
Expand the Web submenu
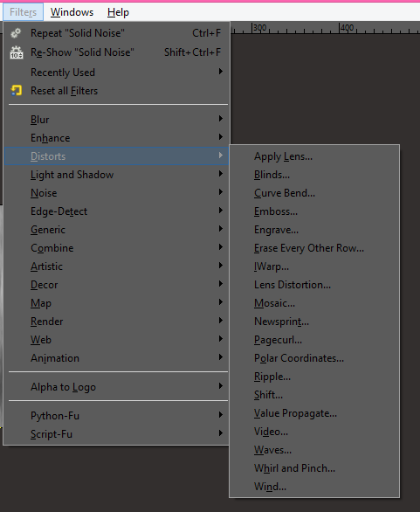coord(116,340)
